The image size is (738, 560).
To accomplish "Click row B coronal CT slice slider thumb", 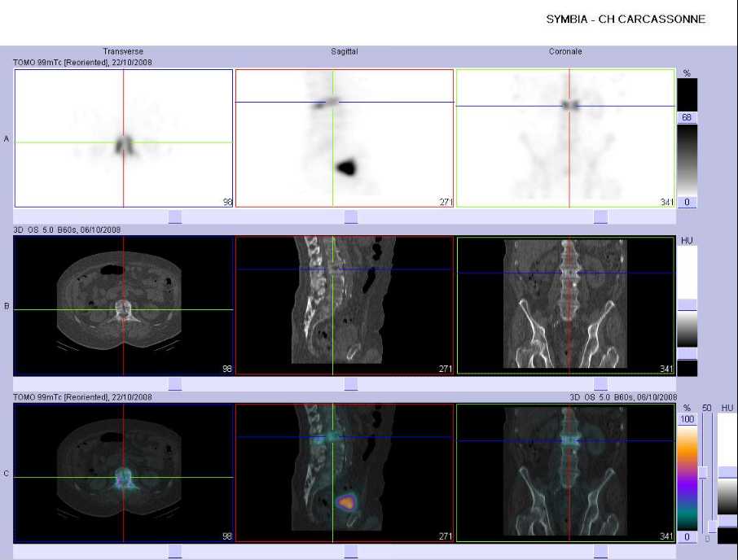I will [x=600, y=384].
